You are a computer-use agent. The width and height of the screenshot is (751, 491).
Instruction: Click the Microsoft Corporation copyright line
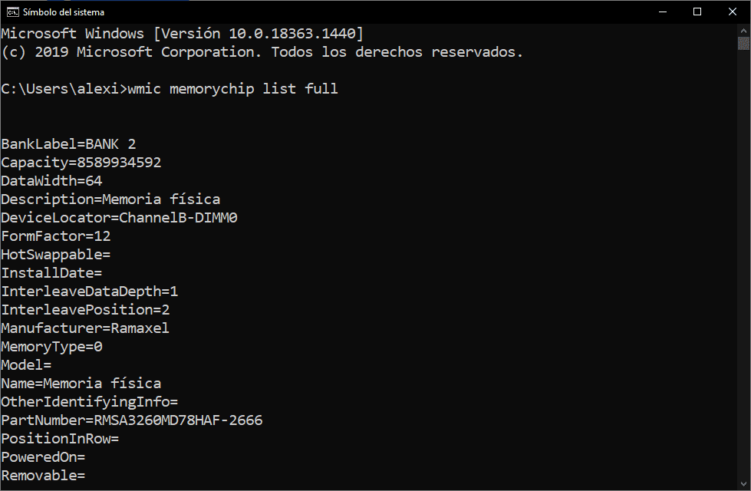pyautogui.click(x=262, y=52)
